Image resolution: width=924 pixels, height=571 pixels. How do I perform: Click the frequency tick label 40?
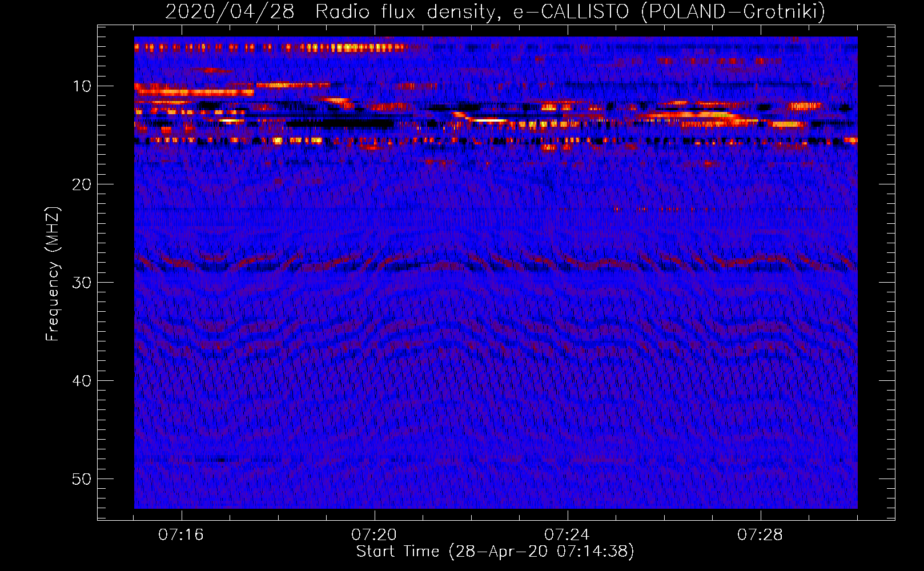coord(82,381)
